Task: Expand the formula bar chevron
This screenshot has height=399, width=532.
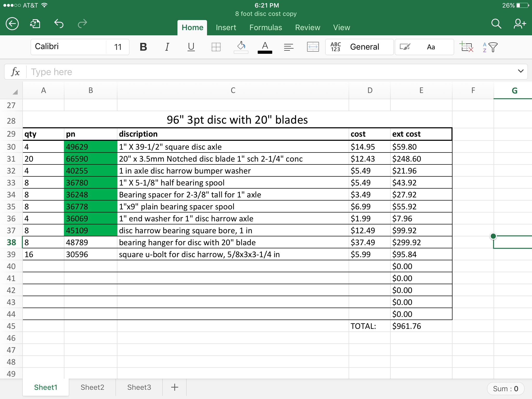Action: [521, 71]
